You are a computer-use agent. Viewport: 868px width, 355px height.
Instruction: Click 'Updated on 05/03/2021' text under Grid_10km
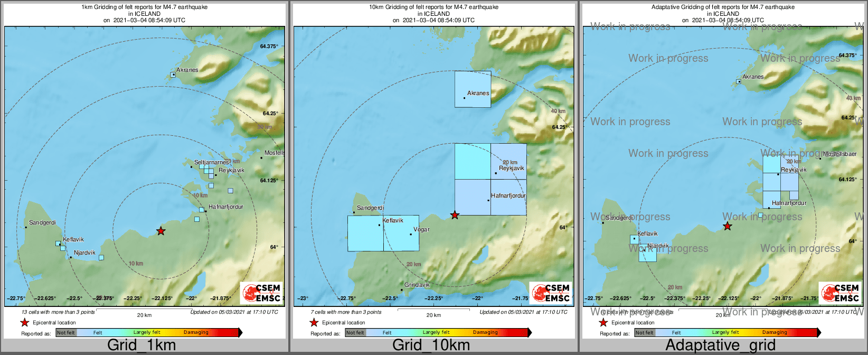pyautogui.click(x=523, y=312)
